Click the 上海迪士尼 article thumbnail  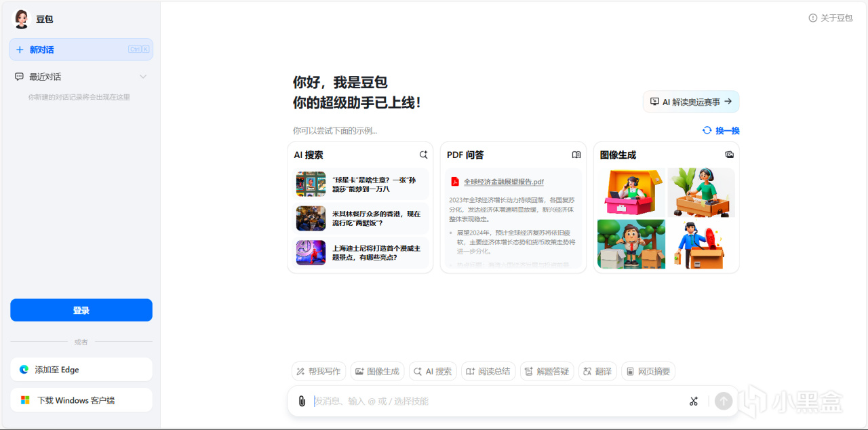(311, 252)
